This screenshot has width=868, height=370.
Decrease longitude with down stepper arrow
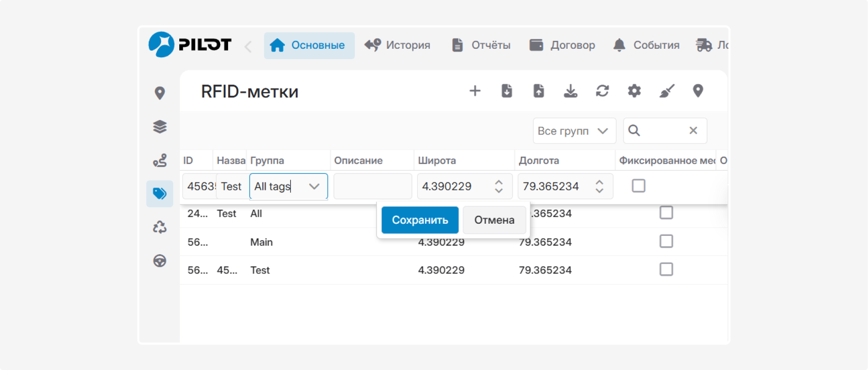pos(599,190)
